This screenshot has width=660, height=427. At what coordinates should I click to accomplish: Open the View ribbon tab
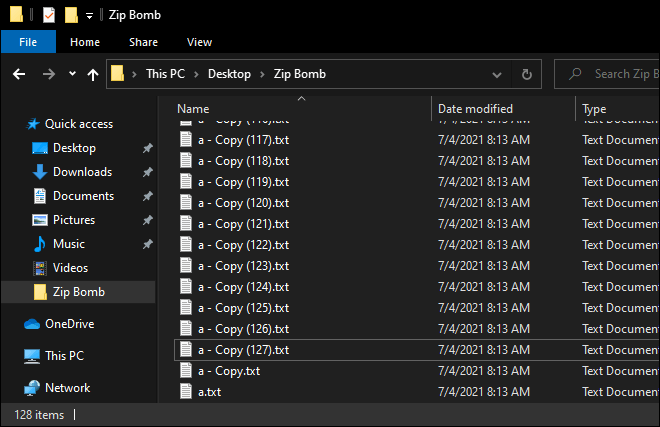tap(200, 42)
